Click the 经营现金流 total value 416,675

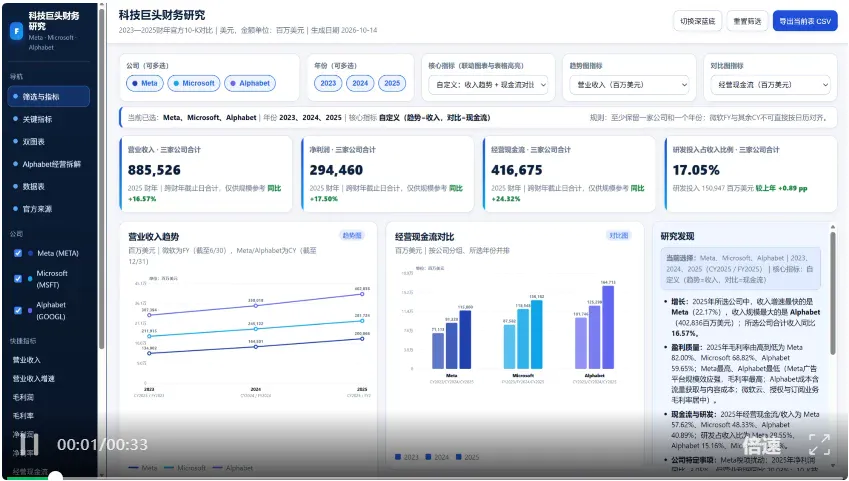(x=517, y=170)
